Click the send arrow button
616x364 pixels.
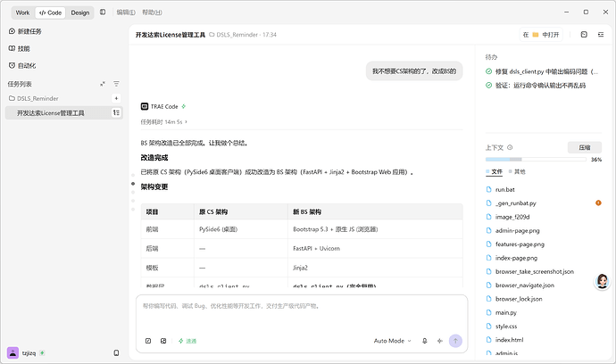455,341
